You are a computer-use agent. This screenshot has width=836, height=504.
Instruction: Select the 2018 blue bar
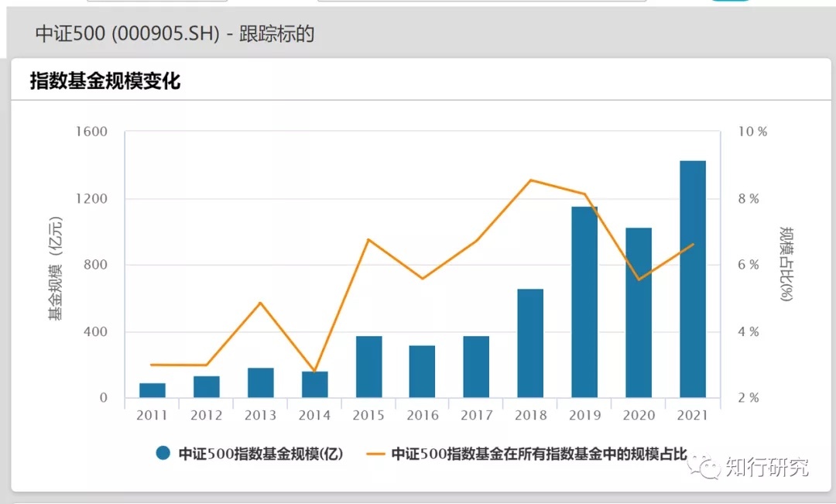click(x=530, y=343)
